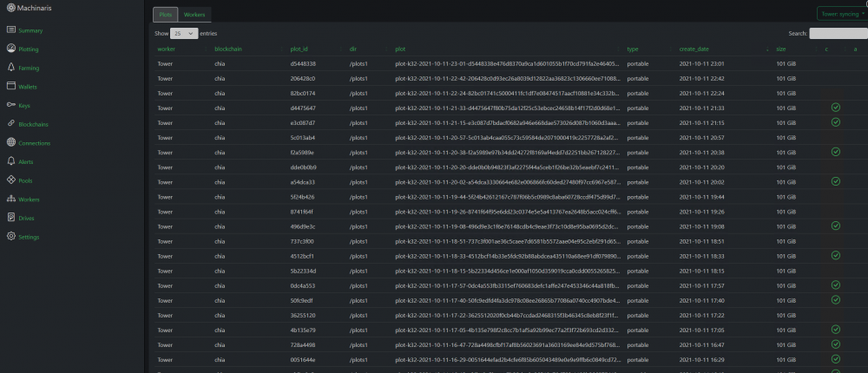
Task: Open Connections via the globe icon
Action: point(11,143)
